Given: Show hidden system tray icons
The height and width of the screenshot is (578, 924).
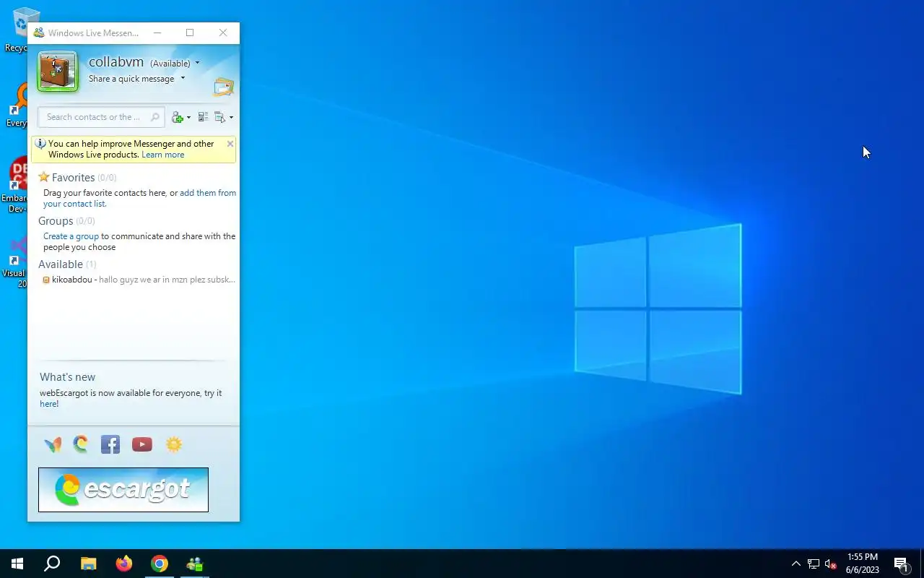Looking at the screenshot, I should coord(796,564).
